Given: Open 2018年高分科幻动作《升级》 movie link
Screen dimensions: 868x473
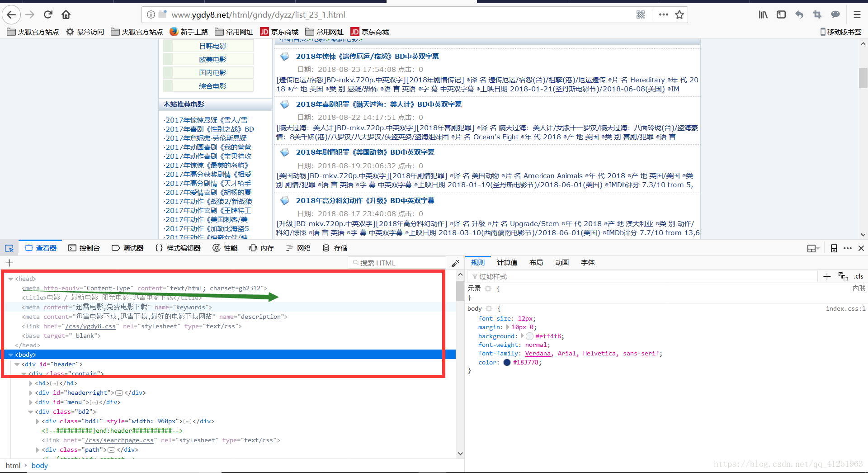Looking at the screenshot, I should click(365, 200).
